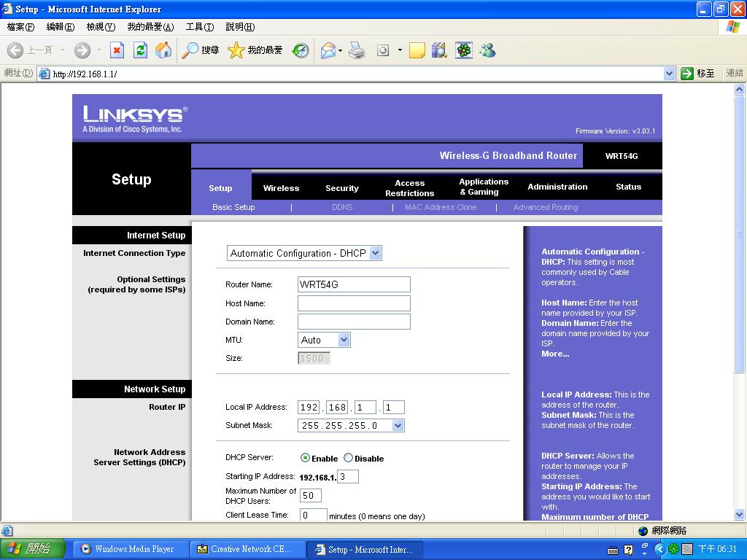Select the DHCP Server Disable radio button

(348, 458)
